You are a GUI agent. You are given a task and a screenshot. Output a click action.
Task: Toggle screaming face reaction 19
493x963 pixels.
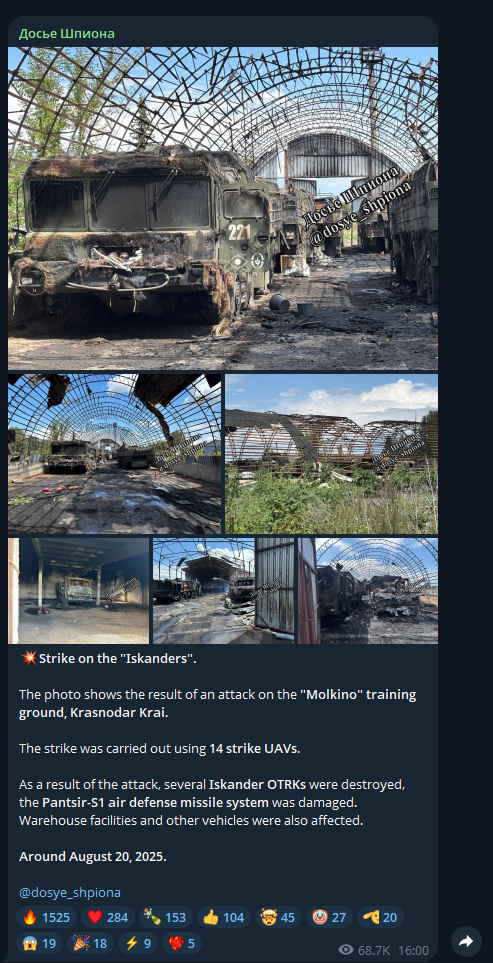click(x=39, y=943)
